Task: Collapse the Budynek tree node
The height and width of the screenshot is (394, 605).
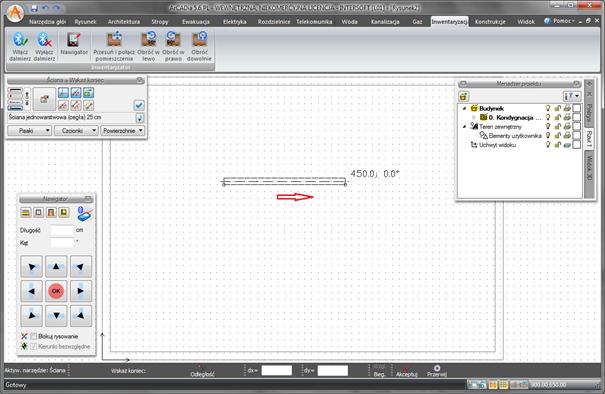Action: [x=465, y=109]
